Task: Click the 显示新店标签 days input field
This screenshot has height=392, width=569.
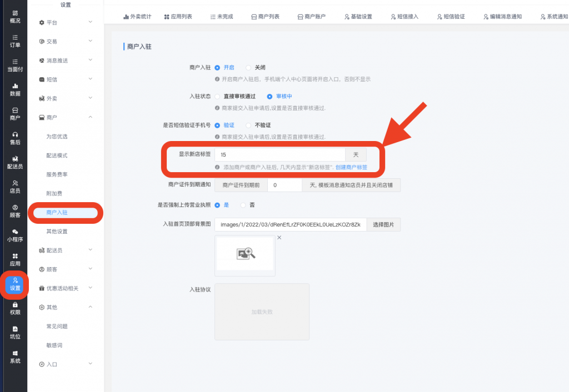Action: (x=279, y=154)
